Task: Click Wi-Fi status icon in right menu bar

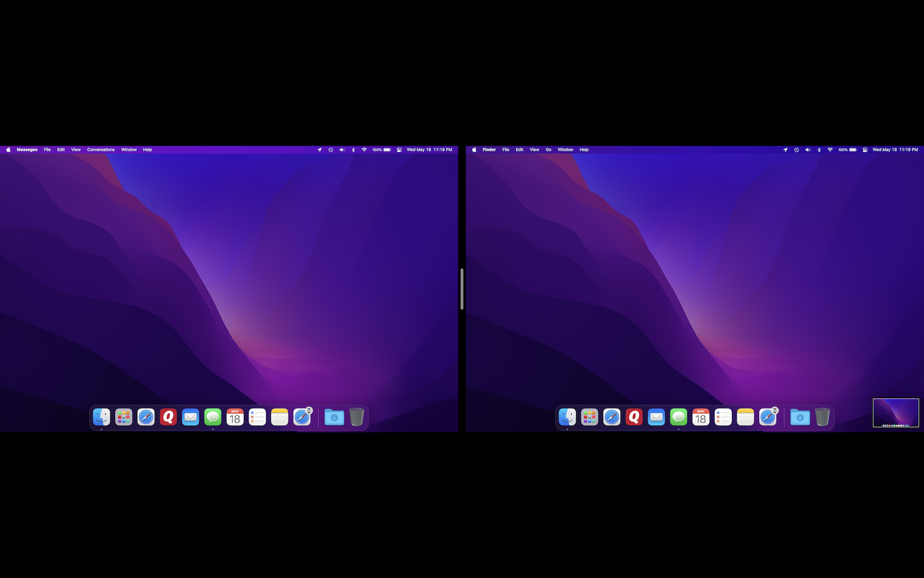Action: [x=830, y=150]
